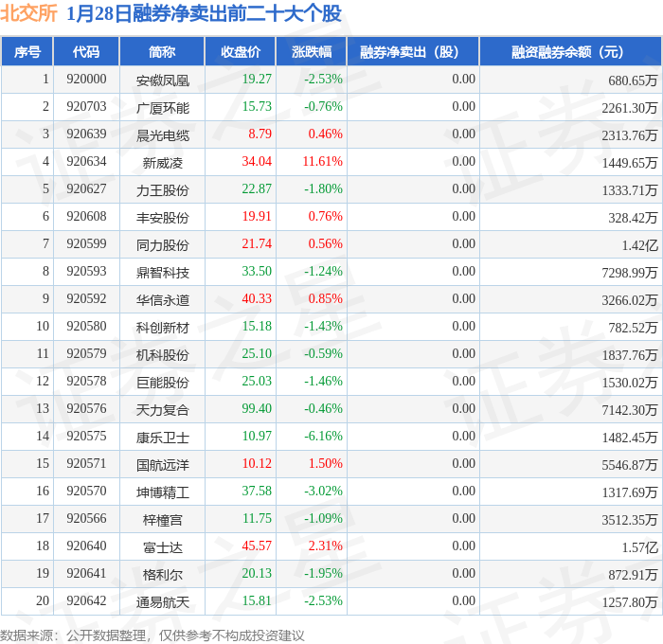Select stock name 格利尔
663x644 pixels.
(162, 575)
